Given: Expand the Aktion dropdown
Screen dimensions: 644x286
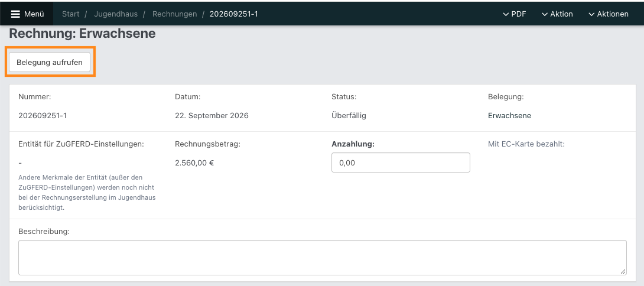Looking at the screenshot, I should coord(557,14).
